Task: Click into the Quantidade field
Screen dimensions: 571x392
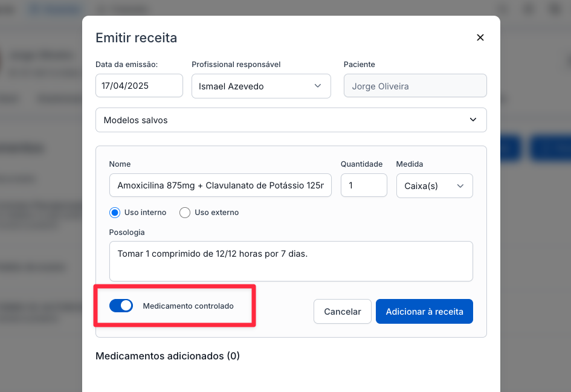Action: pyautogui.click(x=364, y=185)
